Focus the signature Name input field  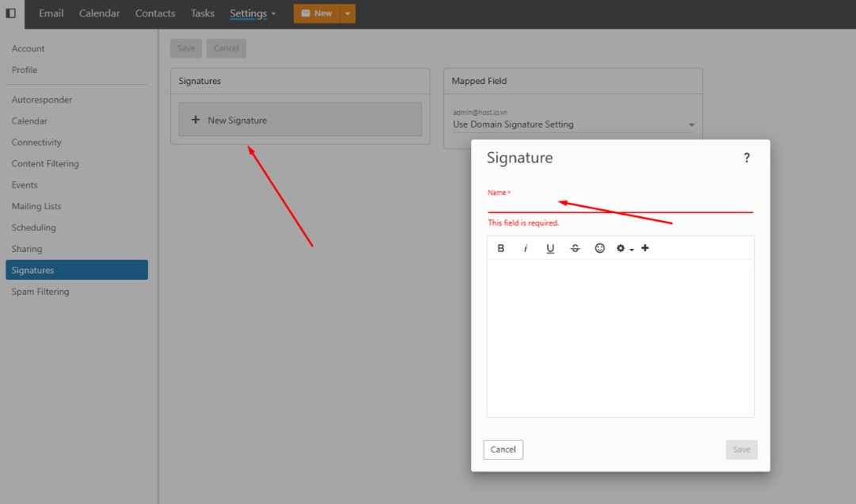[620, 204]
